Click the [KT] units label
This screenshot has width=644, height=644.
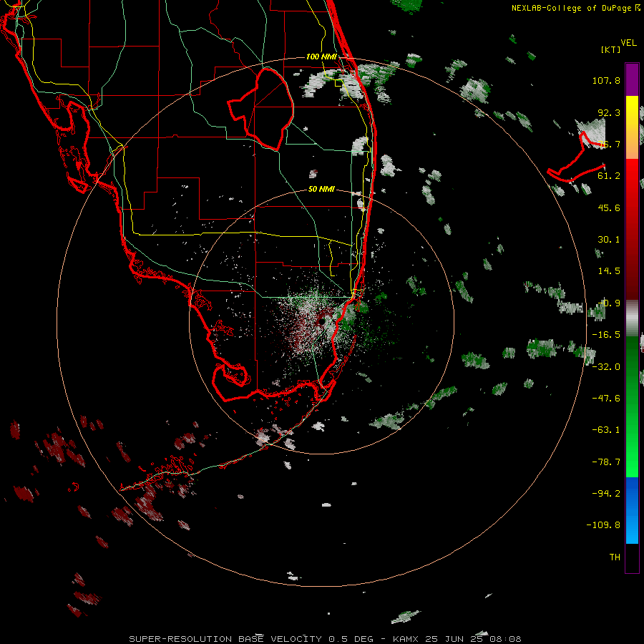tap(611, 49)
